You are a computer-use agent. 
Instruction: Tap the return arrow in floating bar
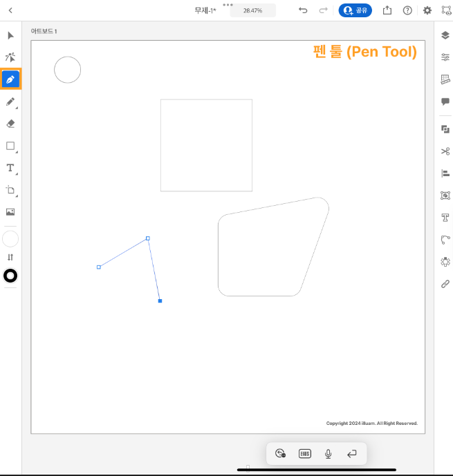pos(352,453)
